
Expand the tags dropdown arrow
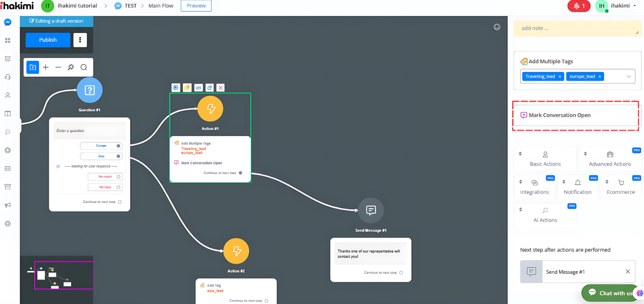[628, 77]
